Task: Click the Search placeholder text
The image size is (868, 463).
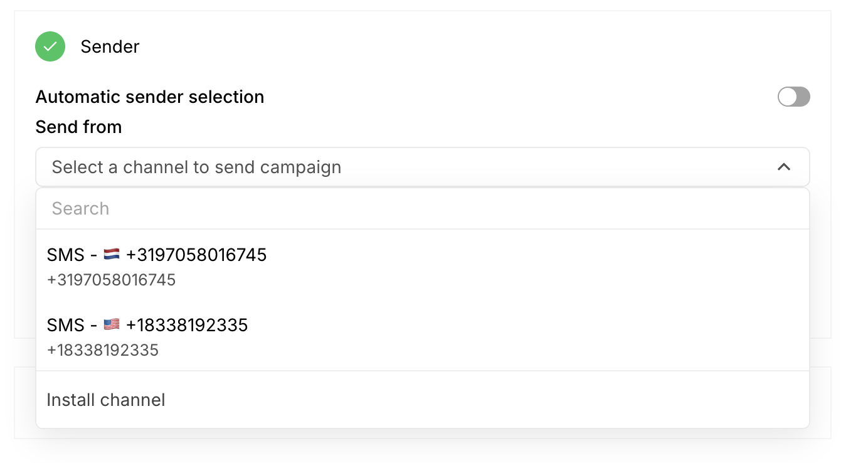Action: 80,208
